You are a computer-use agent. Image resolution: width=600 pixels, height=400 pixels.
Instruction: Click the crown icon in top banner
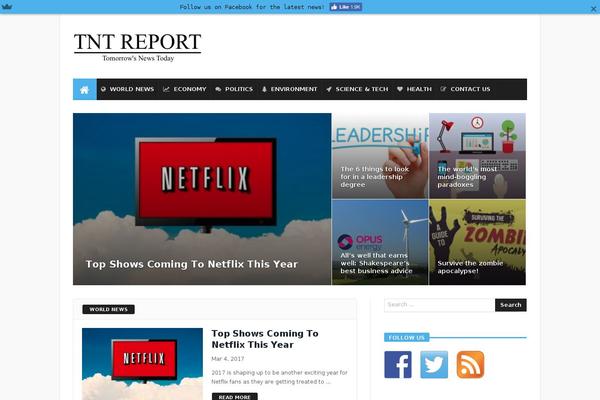coord(7,7)
